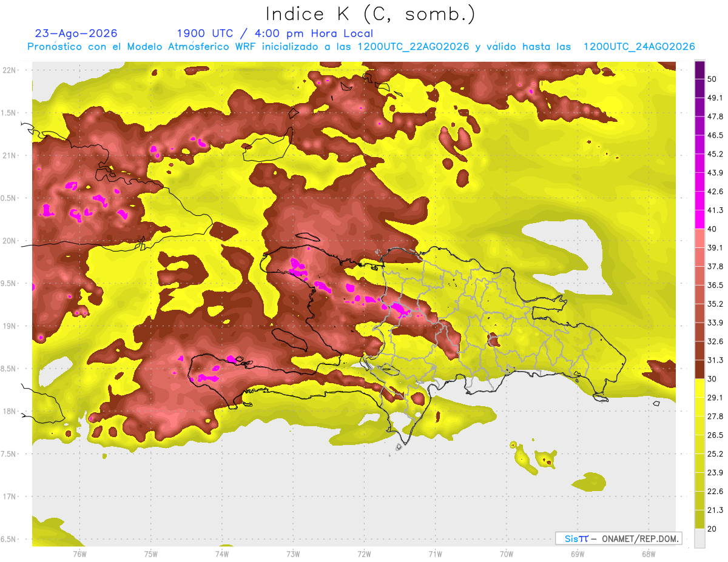Click the latitude label '9.5N'
This screenshot has height=562, width=728.
click(9, 283)
